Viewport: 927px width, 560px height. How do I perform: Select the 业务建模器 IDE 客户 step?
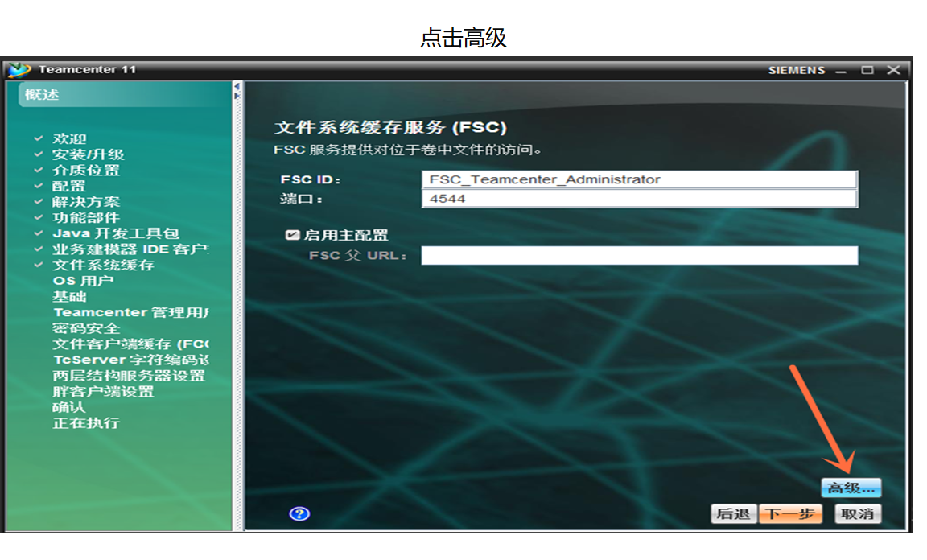(130, 249)
